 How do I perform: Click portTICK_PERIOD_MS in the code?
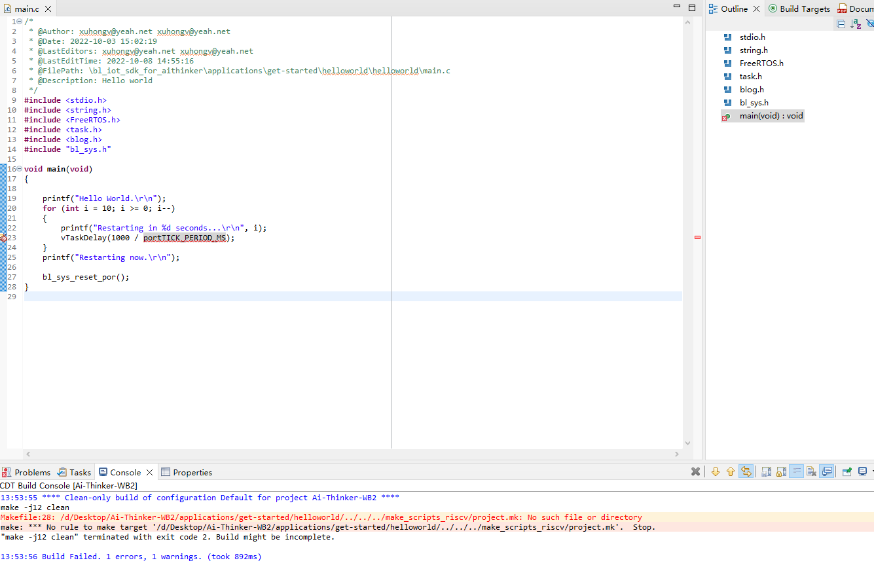click(185, 238)
